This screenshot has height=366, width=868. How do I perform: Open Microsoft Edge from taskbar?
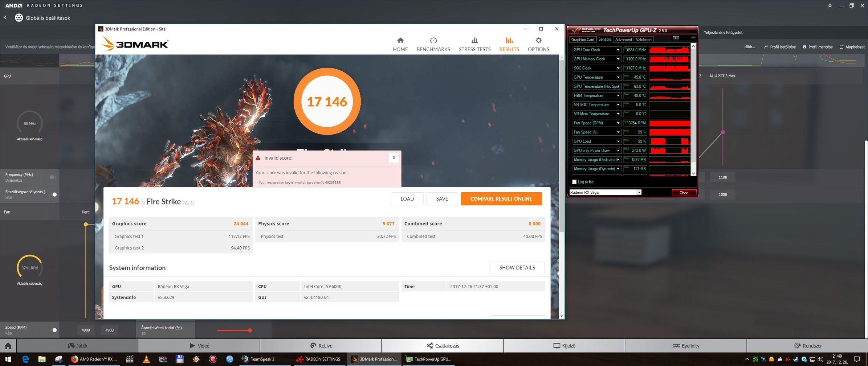[x=25, y=359]
